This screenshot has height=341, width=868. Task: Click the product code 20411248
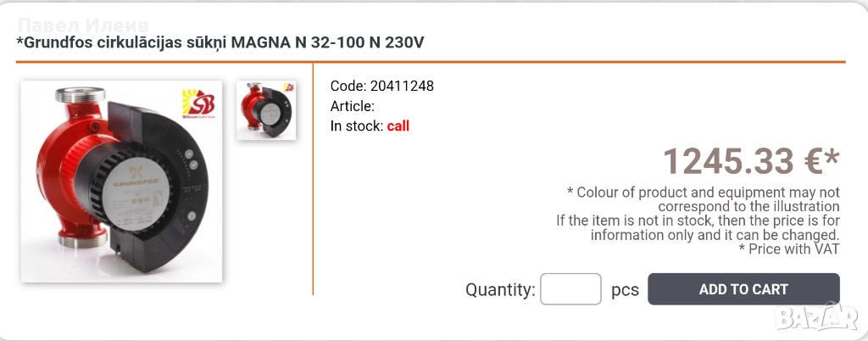point(402,86)
